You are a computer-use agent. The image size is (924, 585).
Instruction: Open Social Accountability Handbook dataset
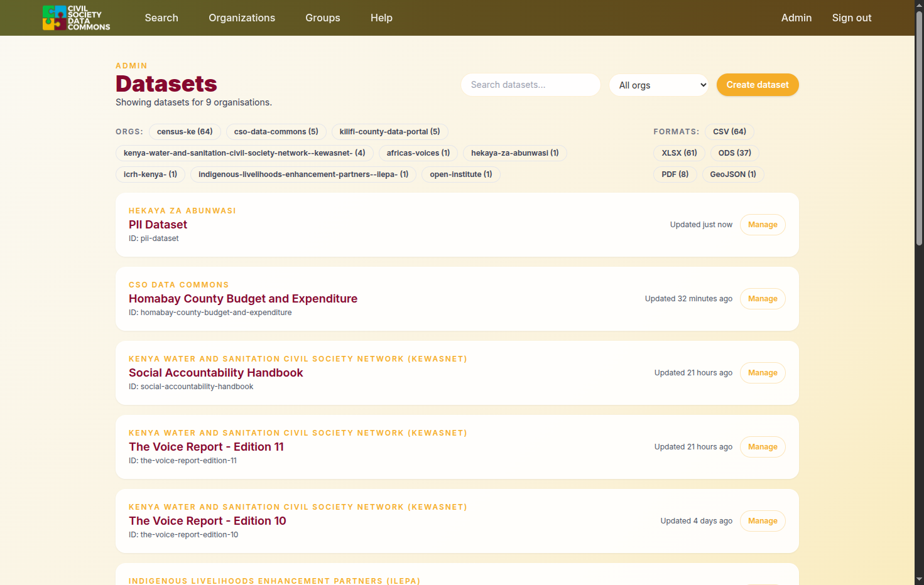coord(216,373)
